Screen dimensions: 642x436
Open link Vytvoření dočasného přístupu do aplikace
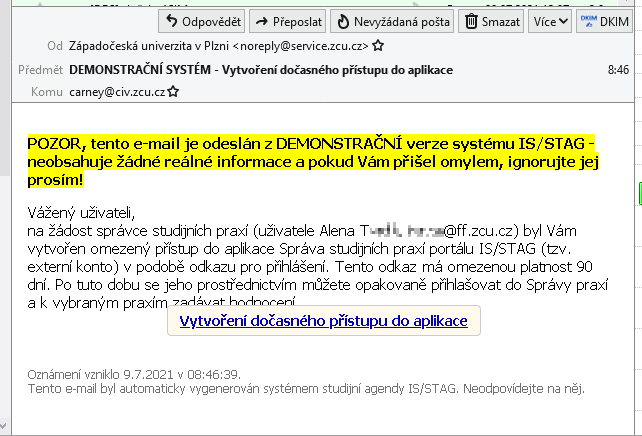click(x=323, y=321)
